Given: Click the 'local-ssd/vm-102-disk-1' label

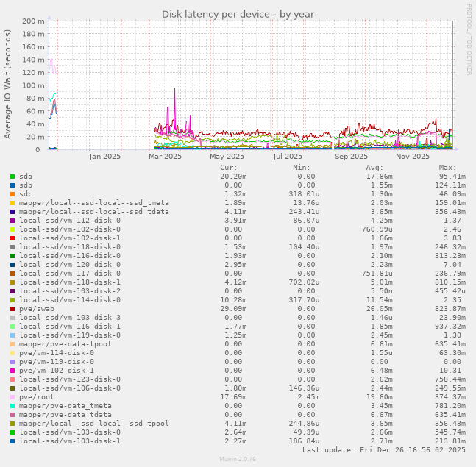Looking at the screenshot, I should [x=70, y=238].
